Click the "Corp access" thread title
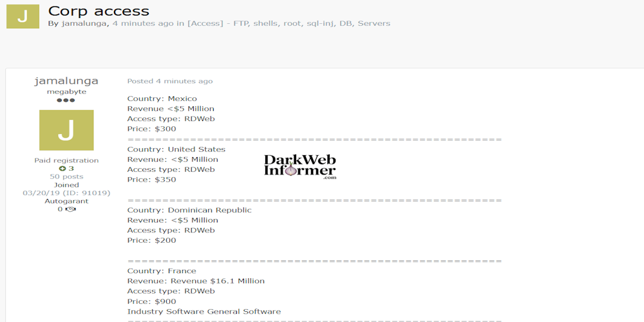The height and width of the screenshot is (322, 644). point(99,10)
